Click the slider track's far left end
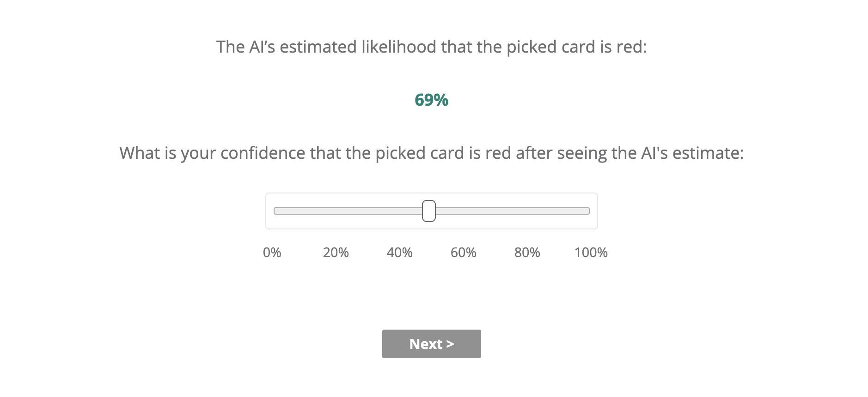The height and width of the screenshot is (397, 868). [x=276, y=211]
